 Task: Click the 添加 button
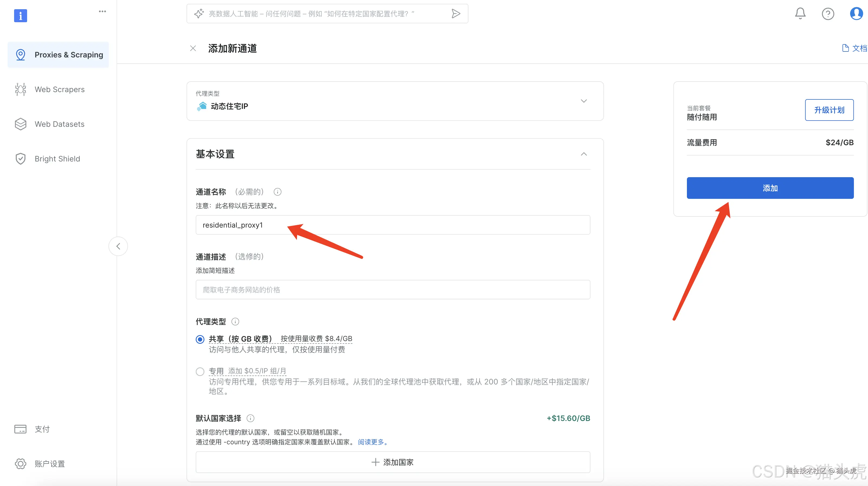tap(770, 188)
